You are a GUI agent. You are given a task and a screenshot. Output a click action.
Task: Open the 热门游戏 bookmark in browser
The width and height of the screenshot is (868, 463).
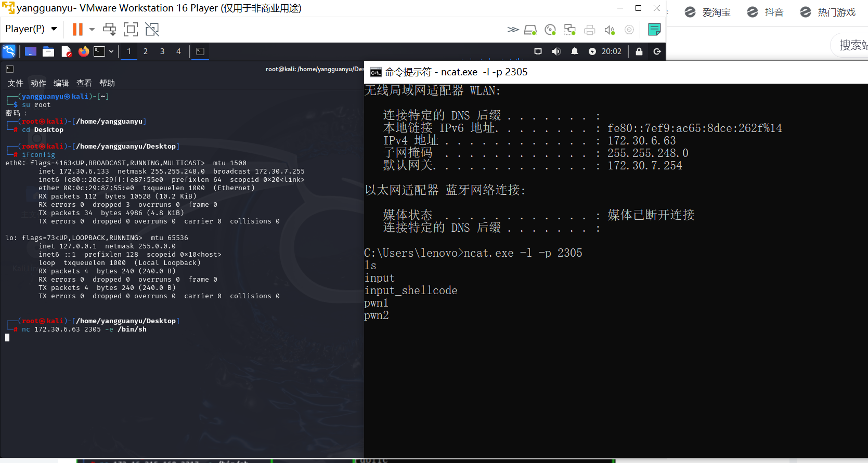click(828, 12)
